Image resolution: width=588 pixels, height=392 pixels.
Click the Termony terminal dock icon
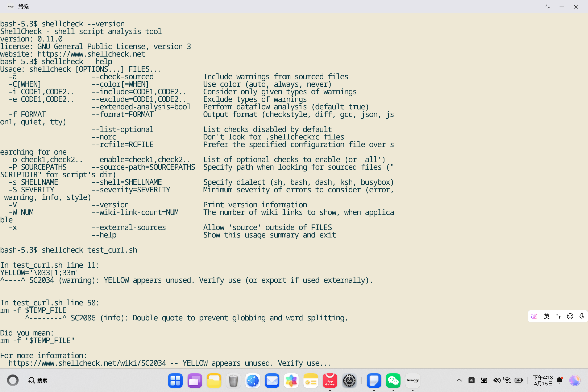413,380
